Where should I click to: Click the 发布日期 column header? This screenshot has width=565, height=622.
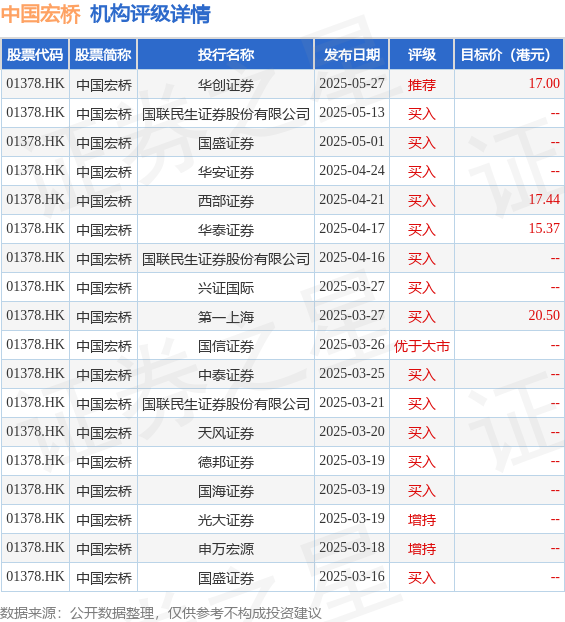[x=352, y=55]
